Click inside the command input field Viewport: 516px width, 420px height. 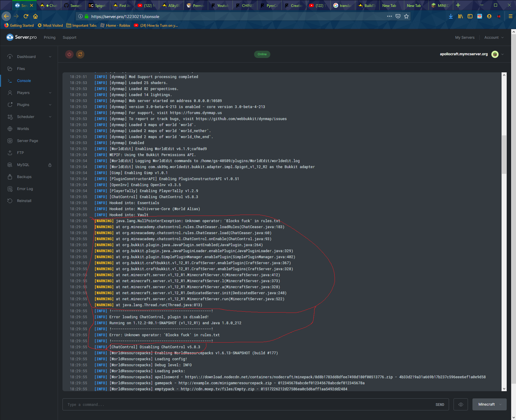tap(210, 404)
